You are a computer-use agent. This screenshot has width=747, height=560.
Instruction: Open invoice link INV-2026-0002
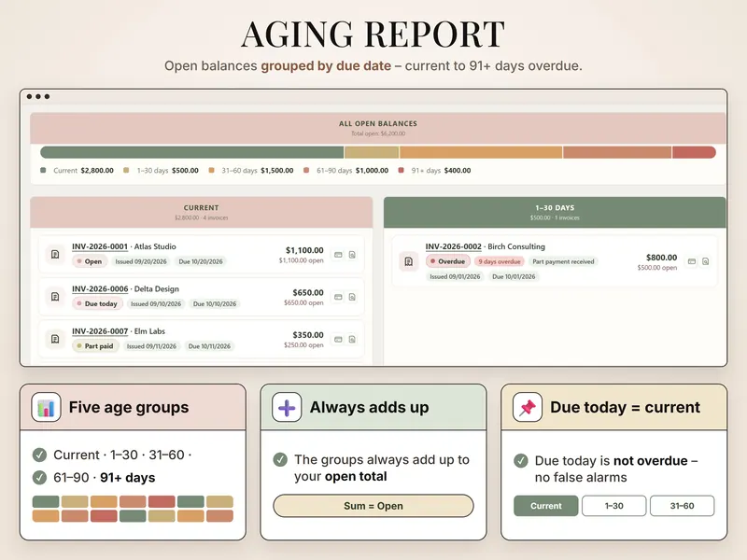(454, 246)
